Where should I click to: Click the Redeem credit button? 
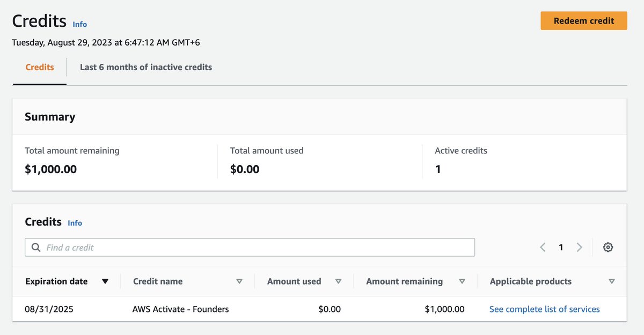coord(583,21)
